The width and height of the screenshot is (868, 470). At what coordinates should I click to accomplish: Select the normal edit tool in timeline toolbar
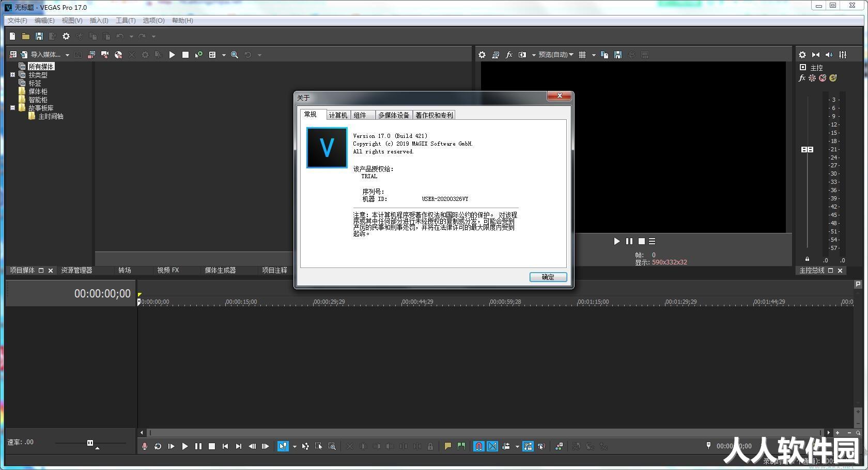click(283, 446)
